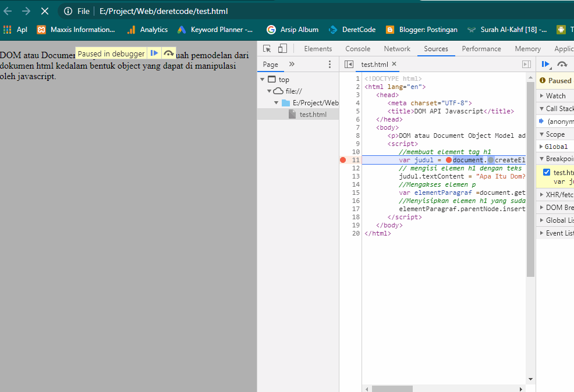
Task: Remove breakpoint marker on line 11
Action: [343, 160]
